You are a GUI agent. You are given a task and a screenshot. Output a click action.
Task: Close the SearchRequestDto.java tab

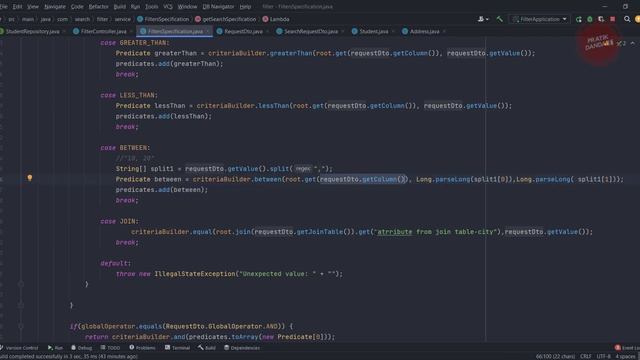point(342,31)
